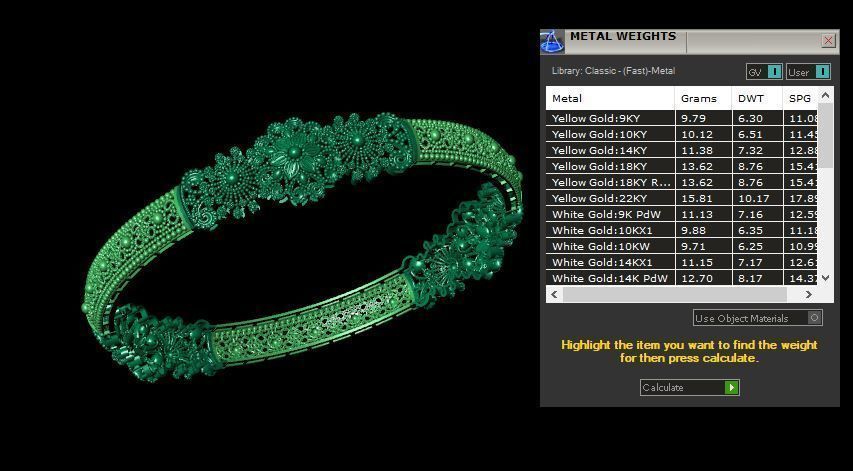Select the Yellow Gold:10KY row
The width and height of the screenshot is (853, 471).
pos(682,134)
